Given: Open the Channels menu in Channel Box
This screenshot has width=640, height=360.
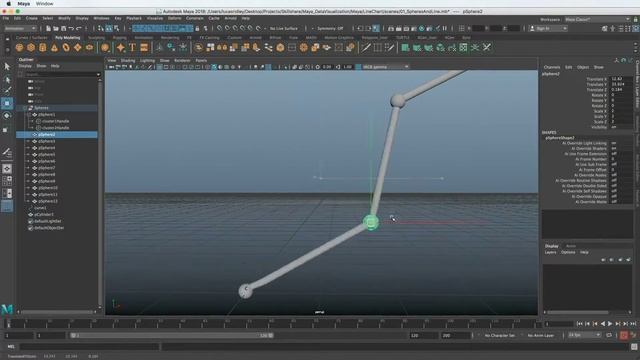Looking at the screenshot, I should coord(552,67).
